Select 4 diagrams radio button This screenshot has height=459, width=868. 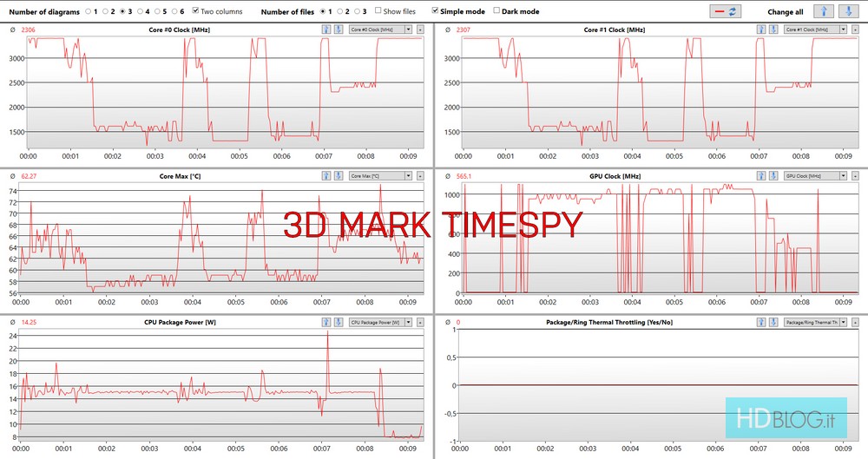tap(140, 11)
